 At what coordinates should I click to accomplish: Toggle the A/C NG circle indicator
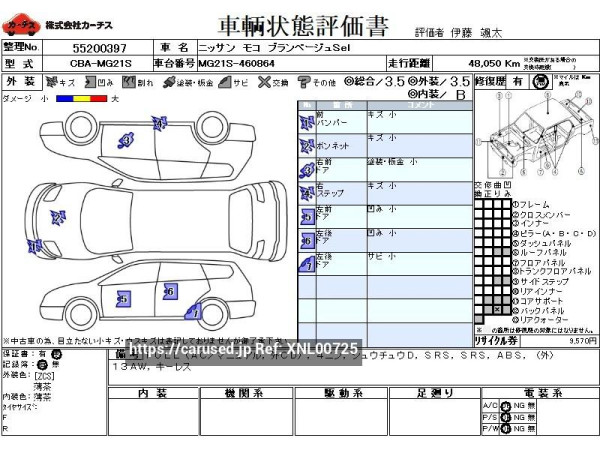(506, 405)
